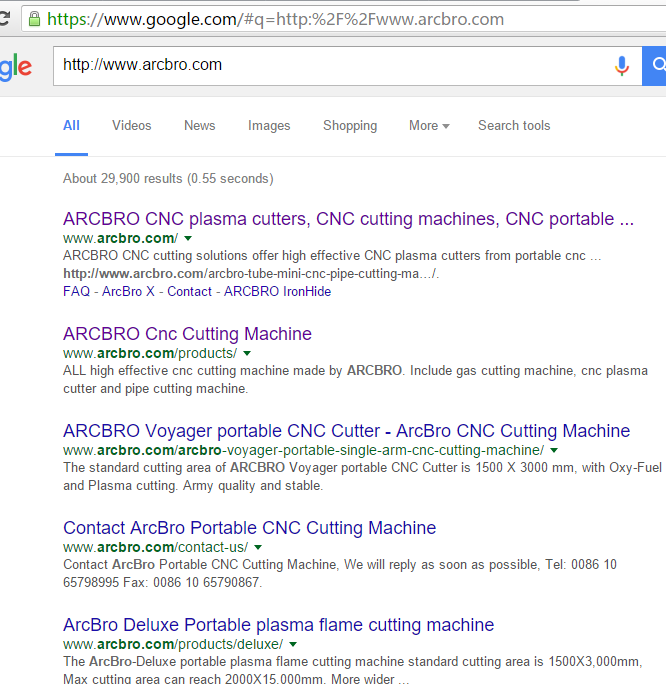Click the Google search input field

tap(348, 66)
